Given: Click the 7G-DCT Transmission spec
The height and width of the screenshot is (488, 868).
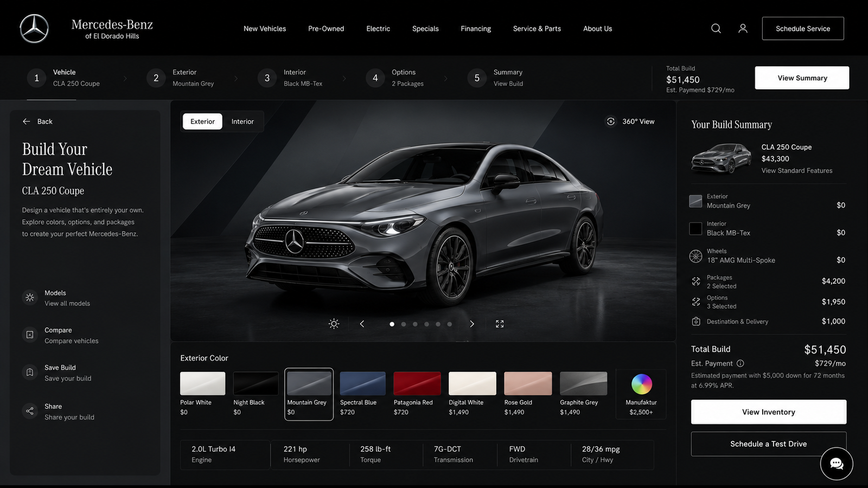Looking at the screenshot, I should [453, 454].
